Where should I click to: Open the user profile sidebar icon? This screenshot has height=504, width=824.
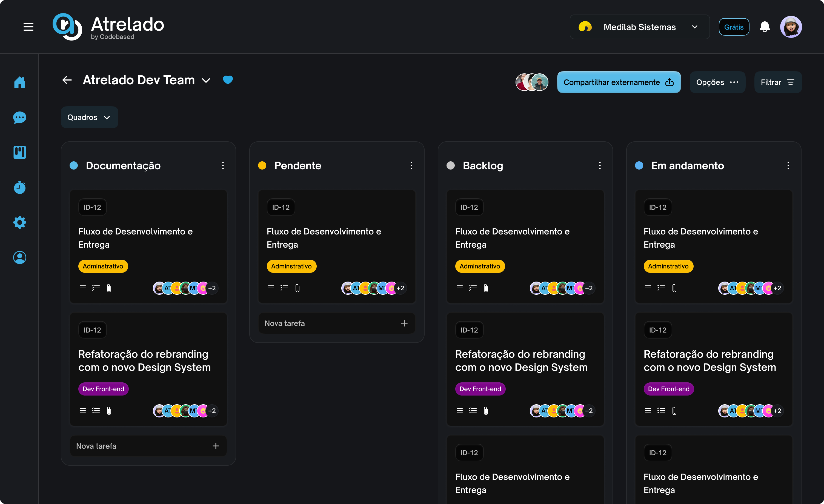coord(20,257)
